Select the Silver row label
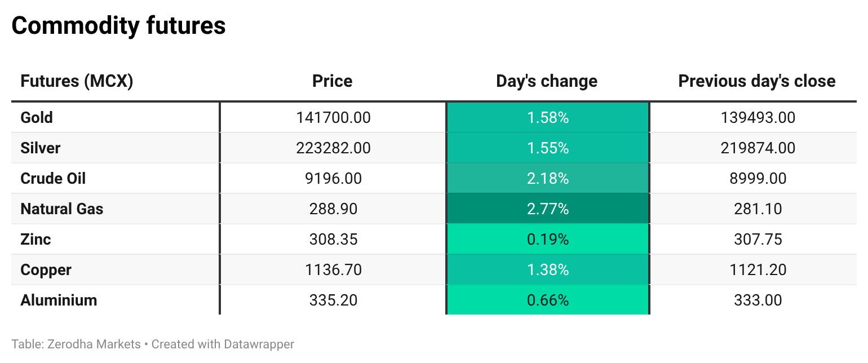The image size is (868, 363). 41,148
